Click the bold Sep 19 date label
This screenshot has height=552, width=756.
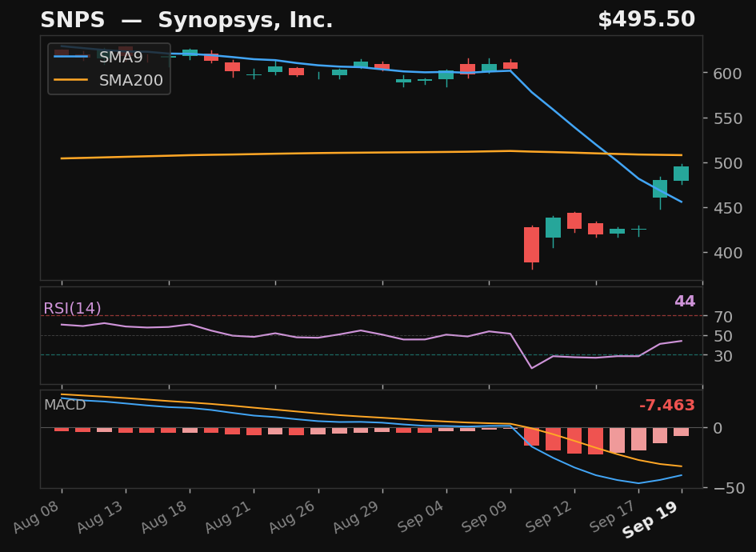650,519
